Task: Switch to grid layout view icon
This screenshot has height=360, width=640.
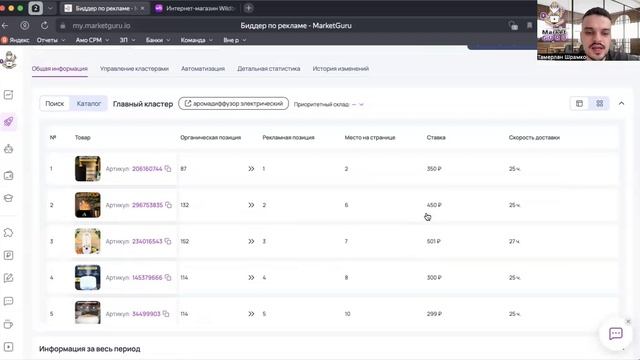Action: tap(600, 104)
